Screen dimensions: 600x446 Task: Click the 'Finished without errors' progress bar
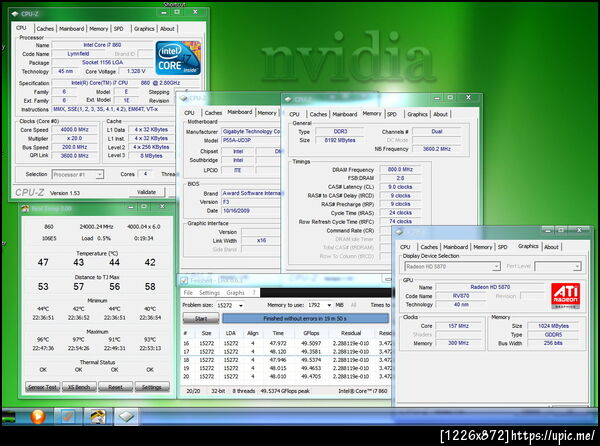(x=305, y=318)
